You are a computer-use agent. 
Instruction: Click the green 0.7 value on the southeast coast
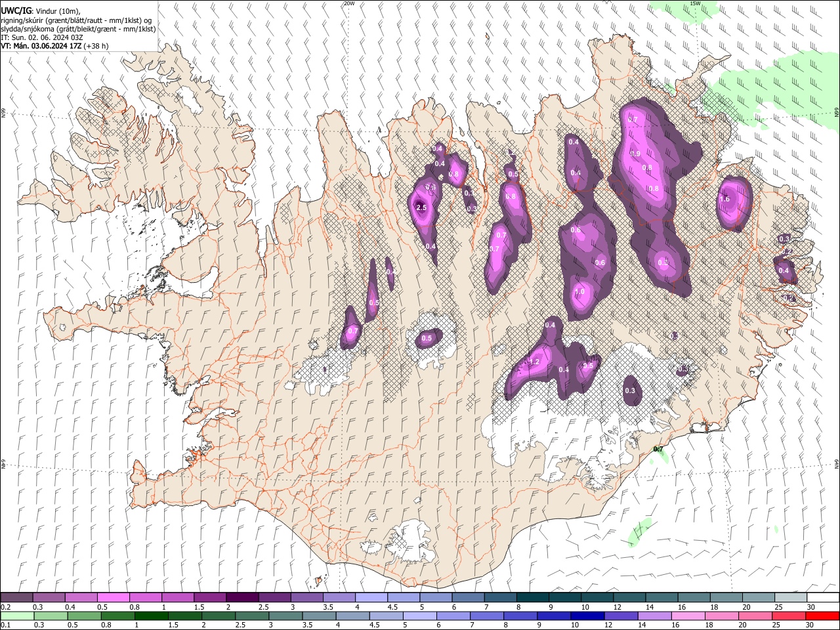point(658,450)
